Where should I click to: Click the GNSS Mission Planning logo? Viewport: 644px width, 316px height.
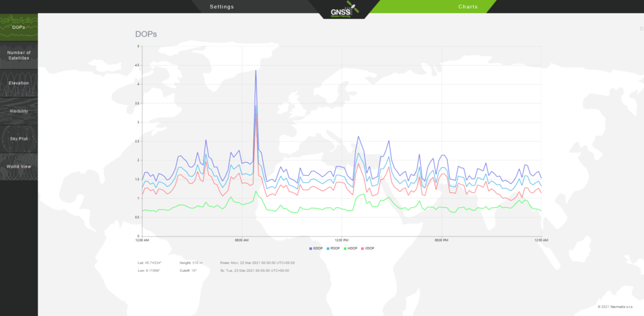(x=342, y=10)
